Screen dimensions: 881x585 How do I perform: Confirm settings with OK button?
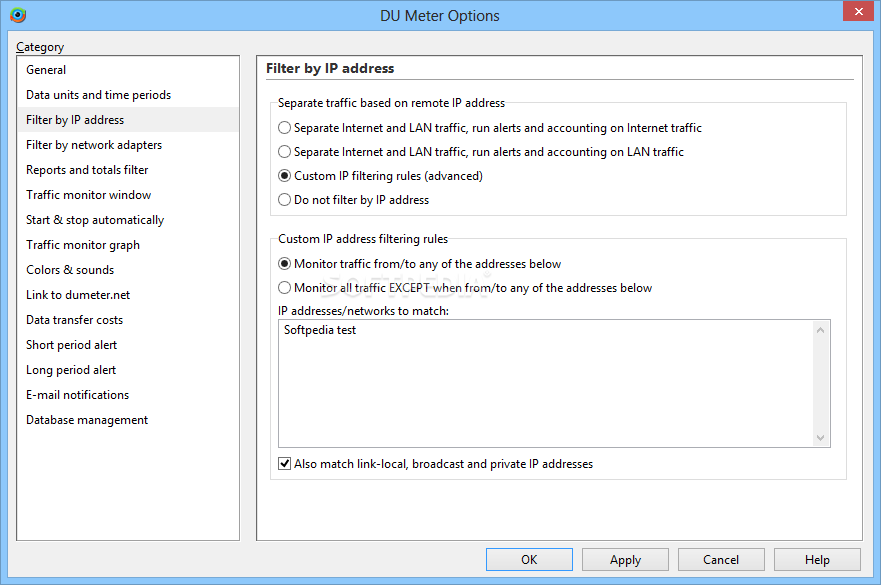pos(529,560)
